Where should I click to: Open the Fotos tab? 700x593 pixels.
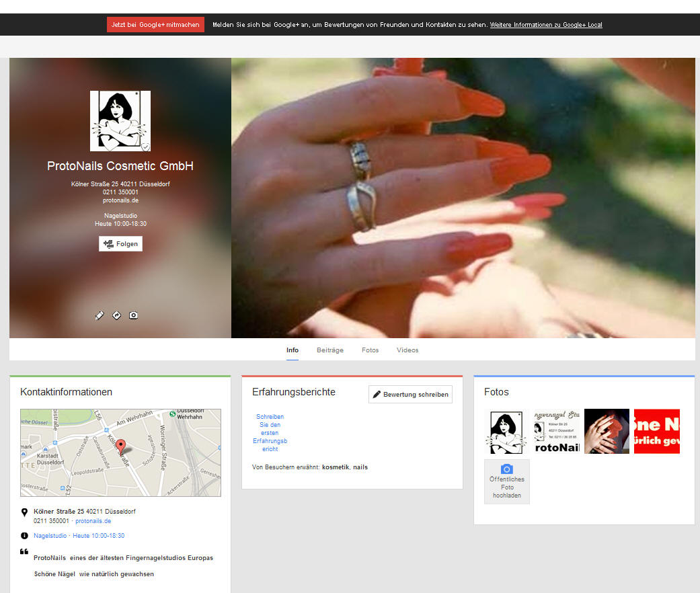(x=370, y=350)
